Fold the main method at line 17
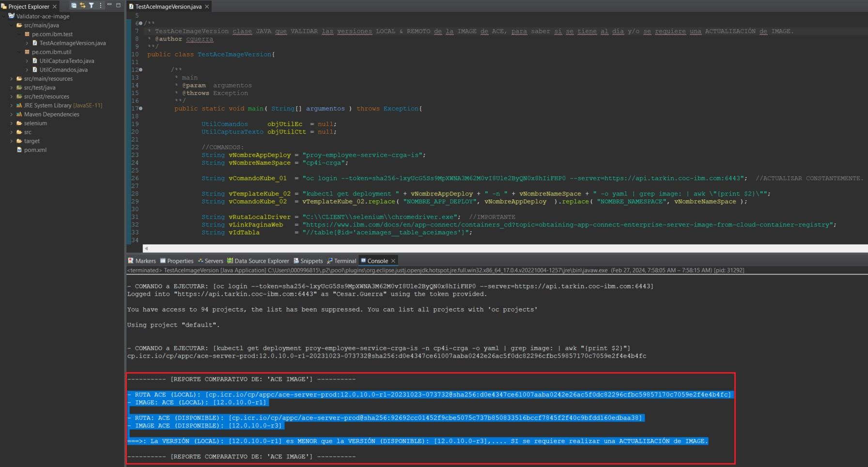 pos(140,108)
